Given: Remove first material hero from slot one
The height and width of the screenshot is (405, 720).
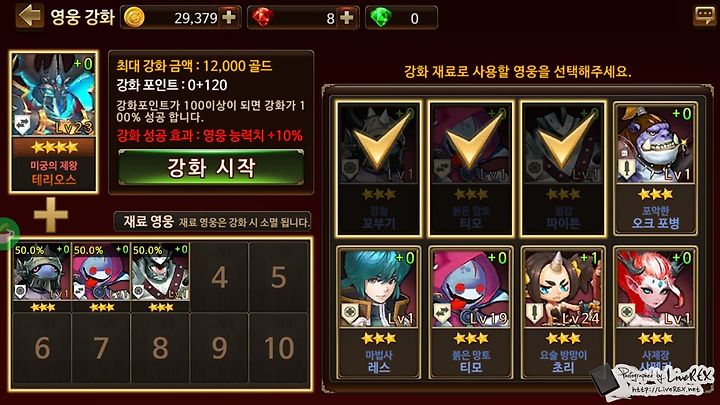Looking at the screenshot, I should coord(42,277).
